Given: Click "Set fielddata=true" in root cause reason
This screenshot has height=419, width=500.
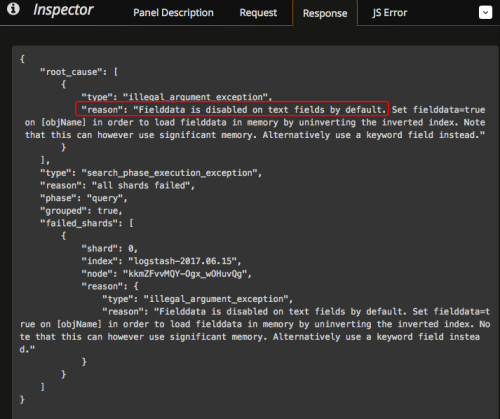Looking at the screenshot, I should (x=438, y=110).
